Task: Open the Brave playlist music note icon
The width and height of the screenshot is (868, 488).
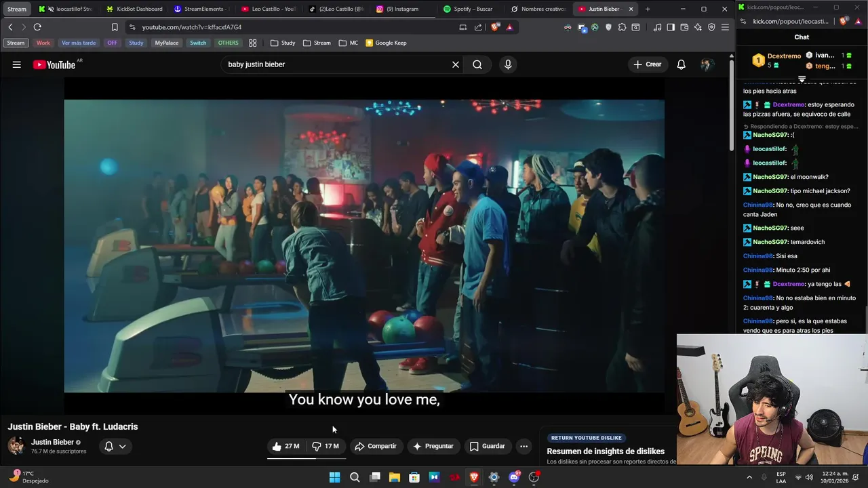Action: [x=657, y=27]
